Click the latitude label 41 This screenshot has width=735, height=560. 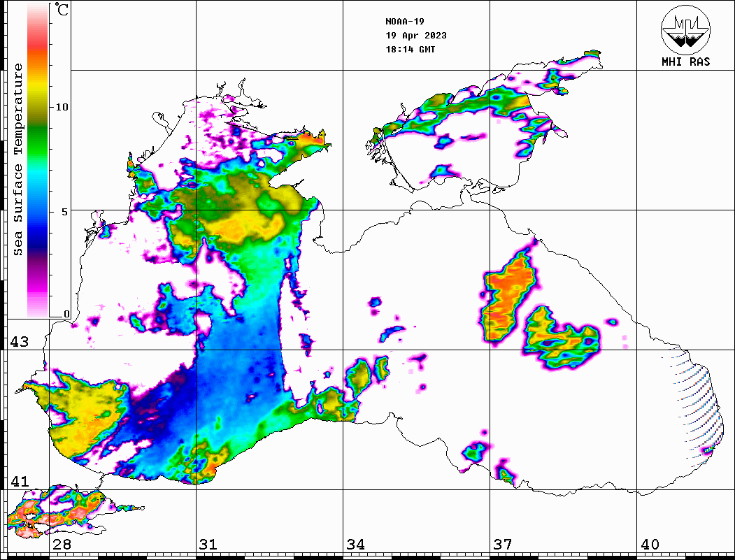coord(18,482)
